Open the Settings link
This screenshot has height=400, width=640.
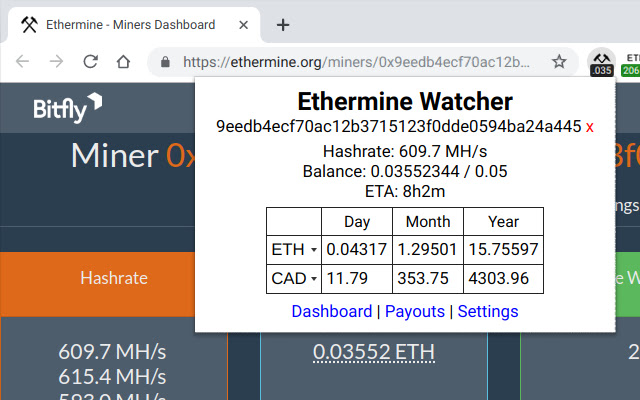488,311
